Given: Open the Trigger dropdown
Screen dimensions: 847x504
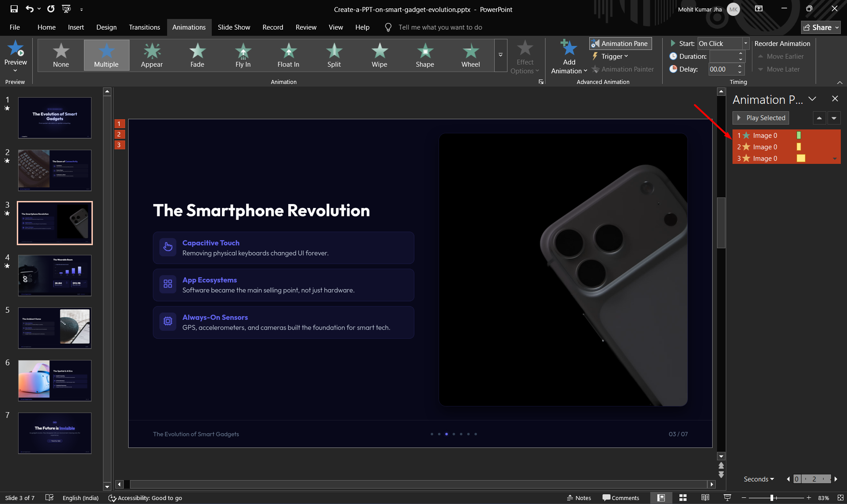Looking at the screenshot, I should [x=610, y=56].
